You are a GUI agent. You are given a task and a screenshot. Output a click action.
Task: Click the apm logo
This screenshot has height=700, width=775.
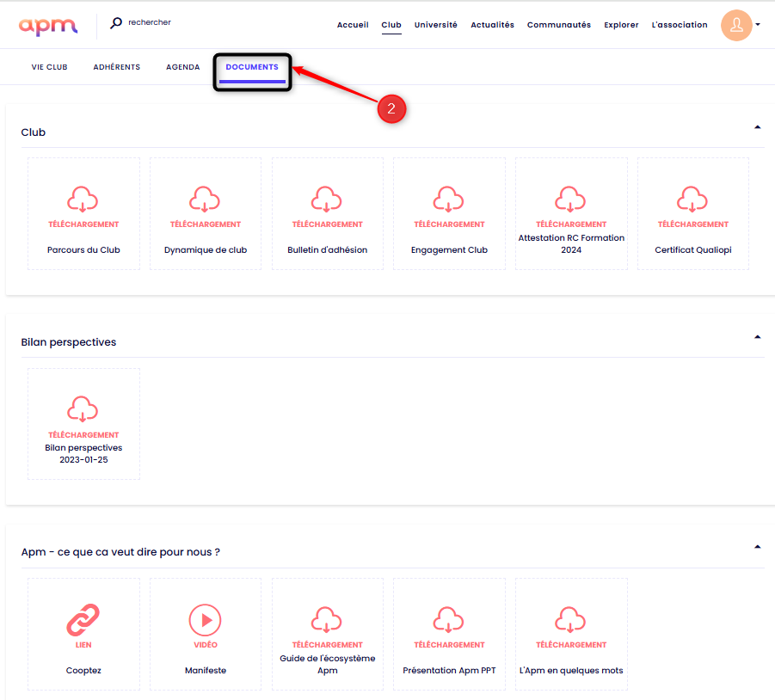coord(48,26)
